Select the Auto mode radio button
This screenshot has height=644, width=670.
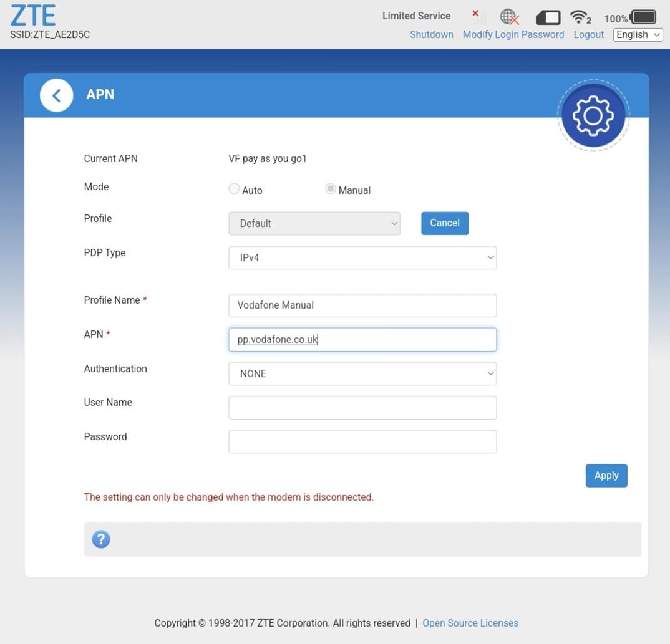(234, 188)
